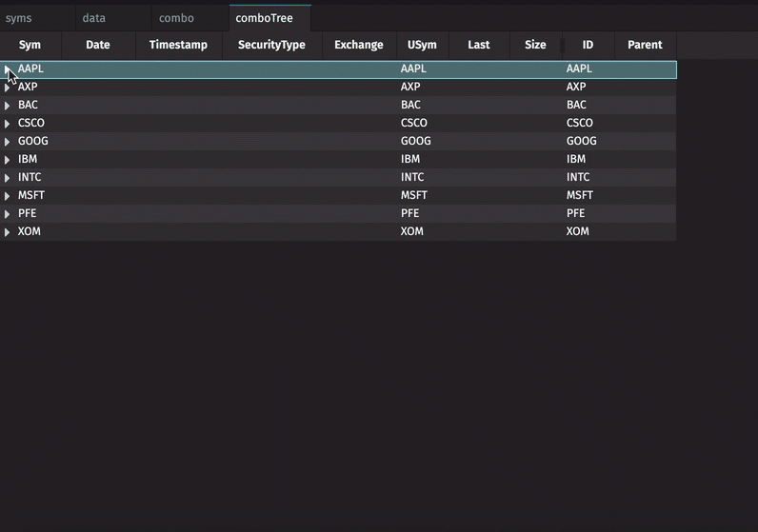Click the Parent column header

click(x=645, y=45)
